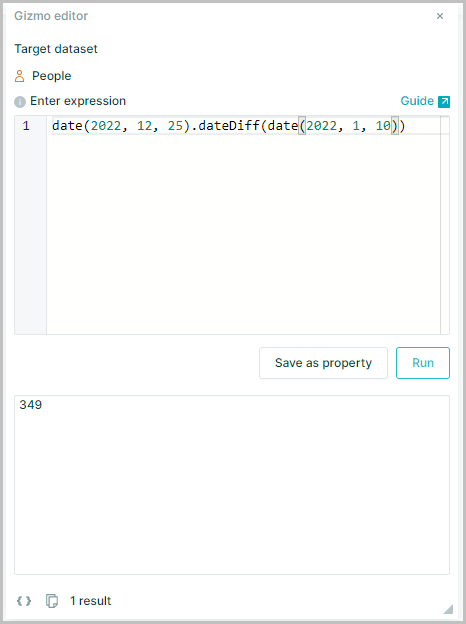Open the Guide link

pyautogui.click(x=417, y=101)
